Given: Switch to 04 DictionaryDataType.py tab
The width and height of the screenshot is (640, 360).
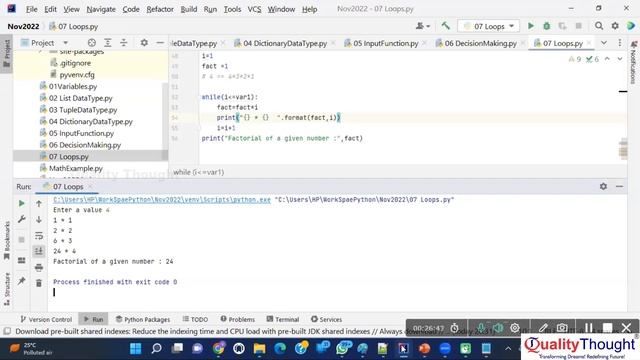Looking at the screenshot, I should pyautogui.click(x=284, y=43).
